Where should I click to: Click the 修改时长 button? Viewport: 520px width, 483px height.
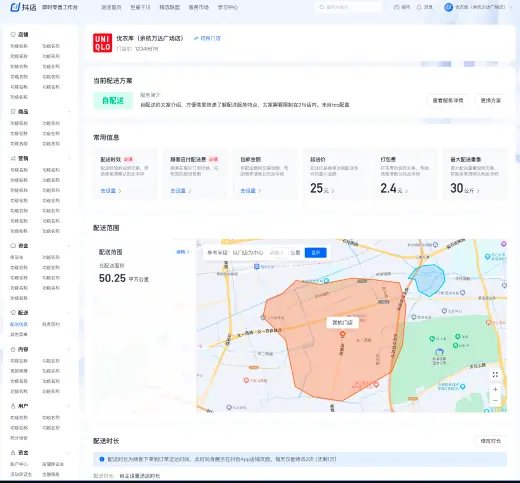(491, 441)
